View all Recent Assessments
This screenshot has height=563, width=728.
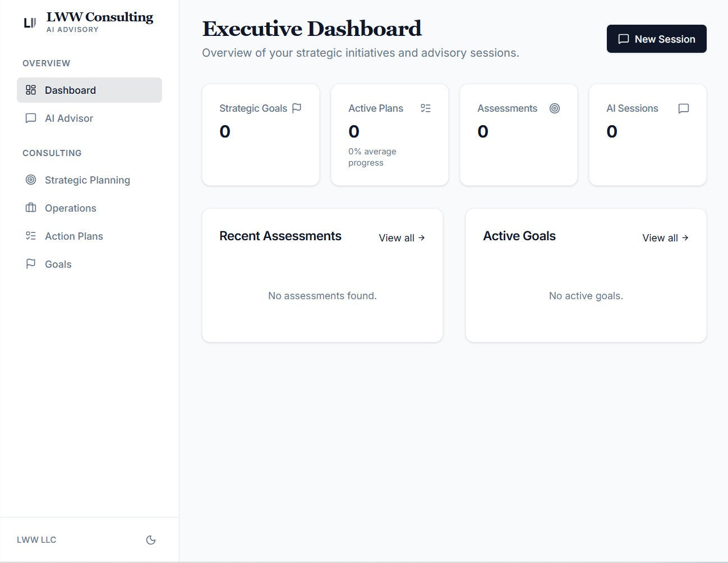(402, 237)
